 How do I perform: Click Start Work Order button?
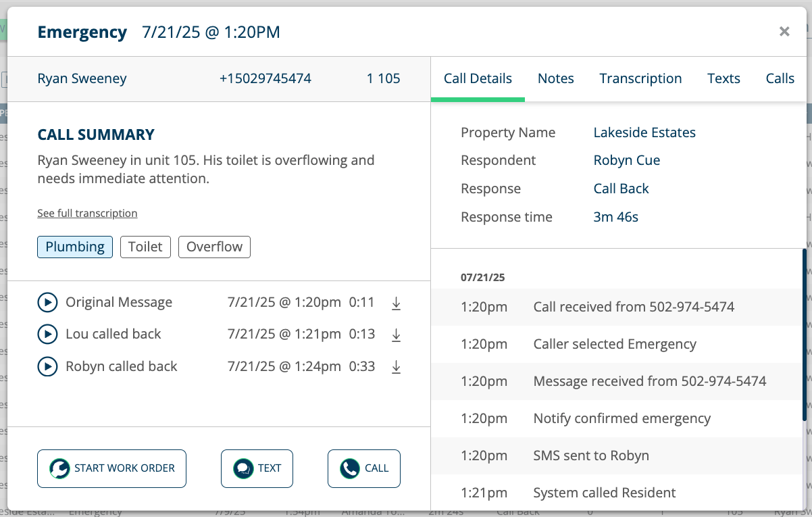coord(111,468)
